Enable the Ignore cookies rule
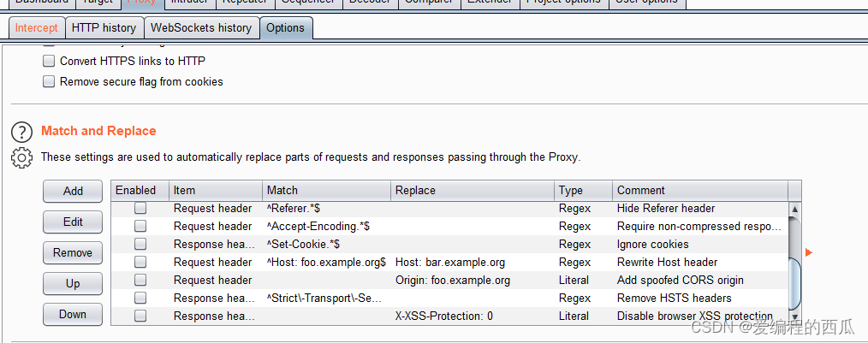The height and width of the screenshot is (343, 868). click(140, 244)
